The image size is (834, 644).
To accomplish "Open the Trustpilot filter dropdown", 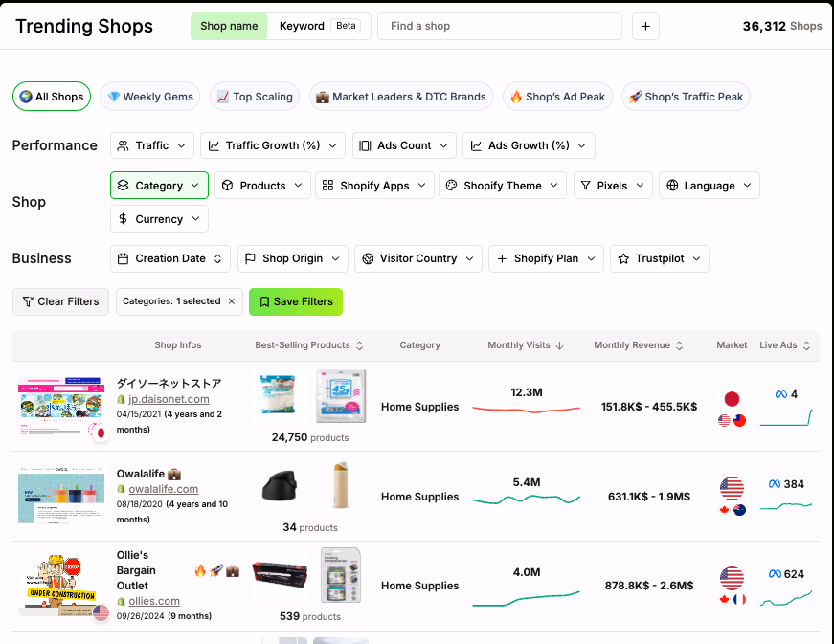I will 660,258.
